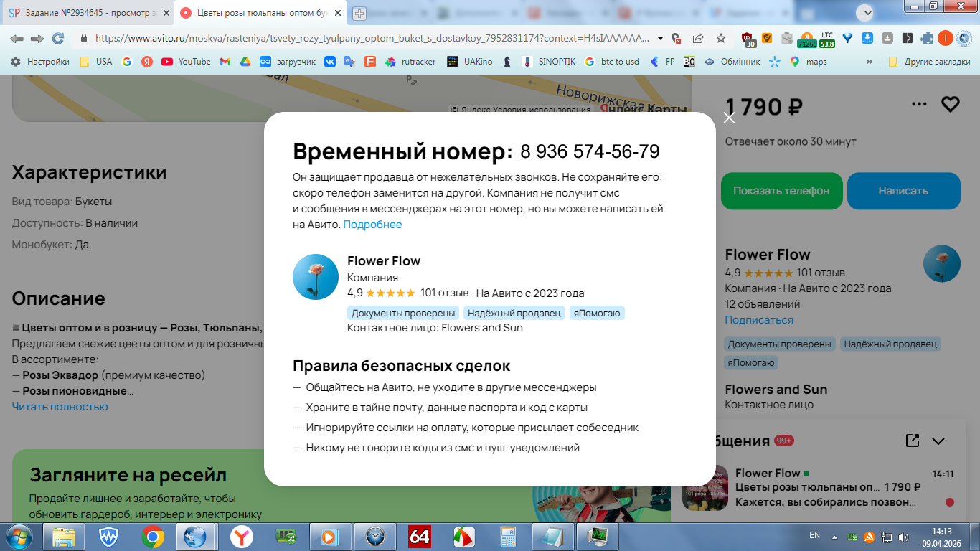Click the volume speaker tray icon
Viewport: 980px width, 551px height.
coord(904,537)
